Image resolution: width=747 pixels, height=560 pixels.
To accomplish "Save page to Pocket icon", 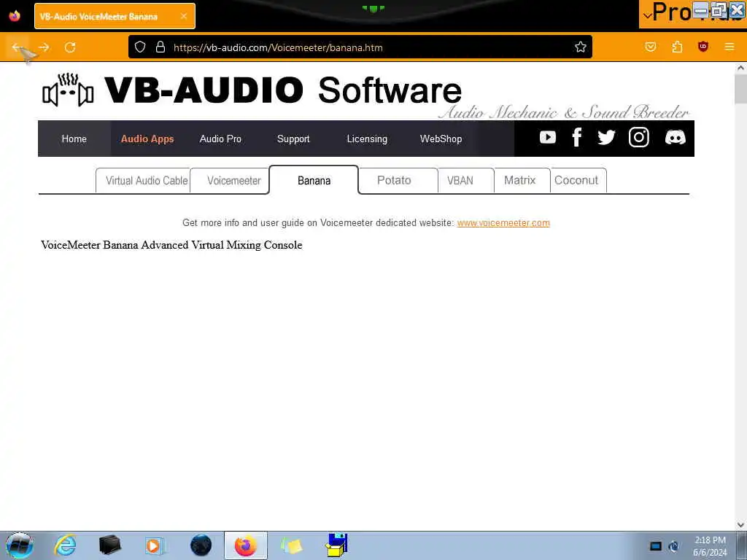I will (651, 47).
